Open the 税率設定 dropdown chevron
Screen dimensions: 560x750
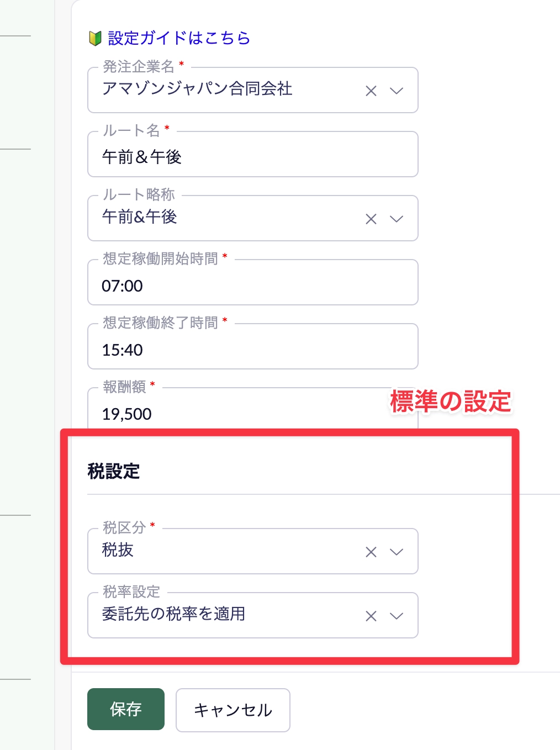pyautogui.click(x=397, y=616)
